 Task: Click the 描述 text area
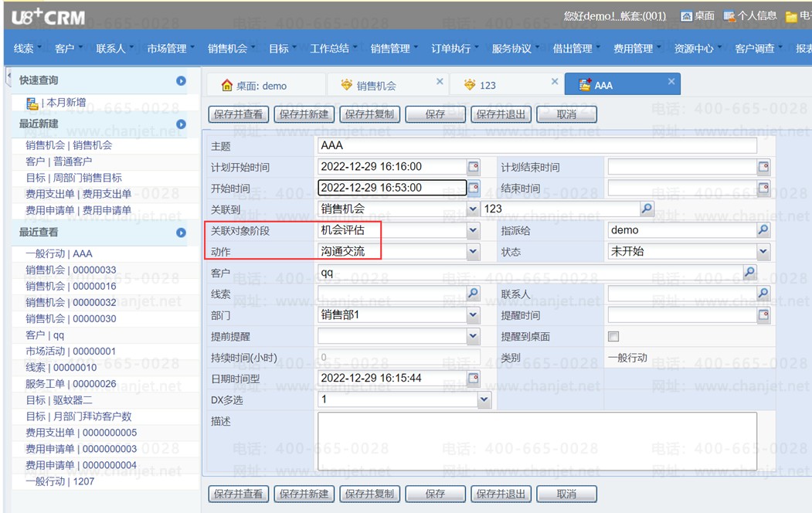(537, 441)
